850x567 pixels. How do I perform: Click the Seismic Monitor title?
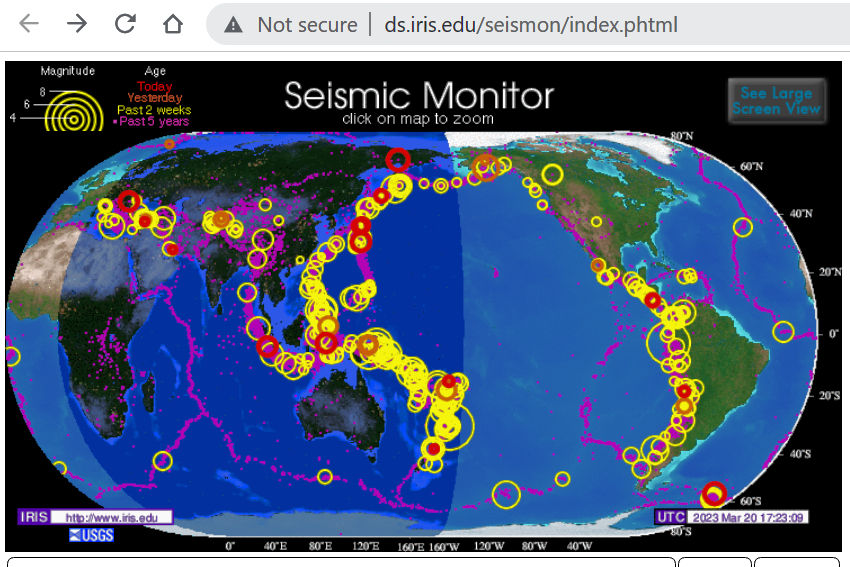418,96
